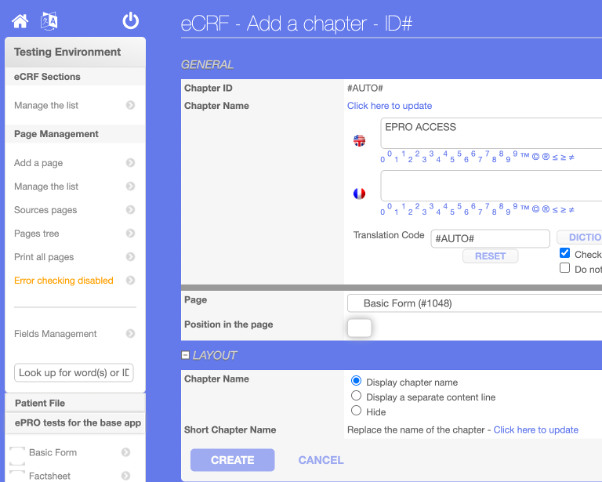Select Display a separate content line
The width and height of the screenshot is (602, 482).
(x=356, y=396)
